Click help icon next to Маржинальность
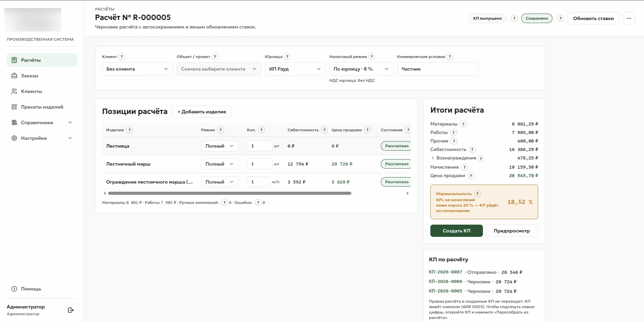The image size is (644, 322). pyautogui.click(x=477, y=194)
